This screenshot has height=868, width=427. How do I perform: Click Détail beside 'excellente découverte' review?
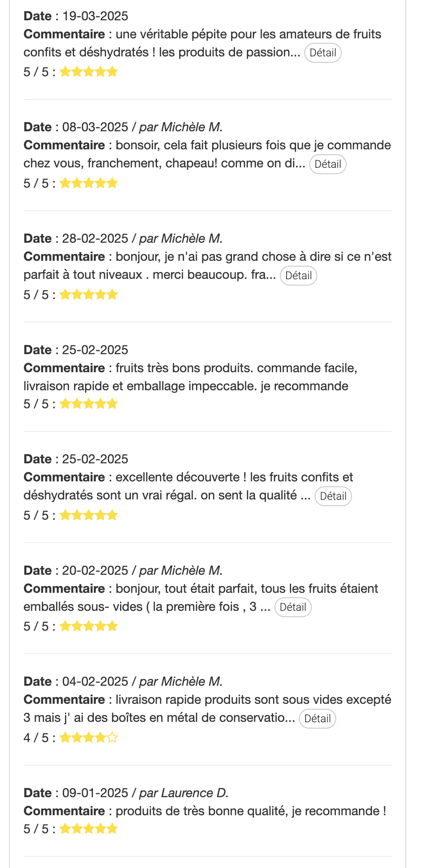[x=333, y=496]
